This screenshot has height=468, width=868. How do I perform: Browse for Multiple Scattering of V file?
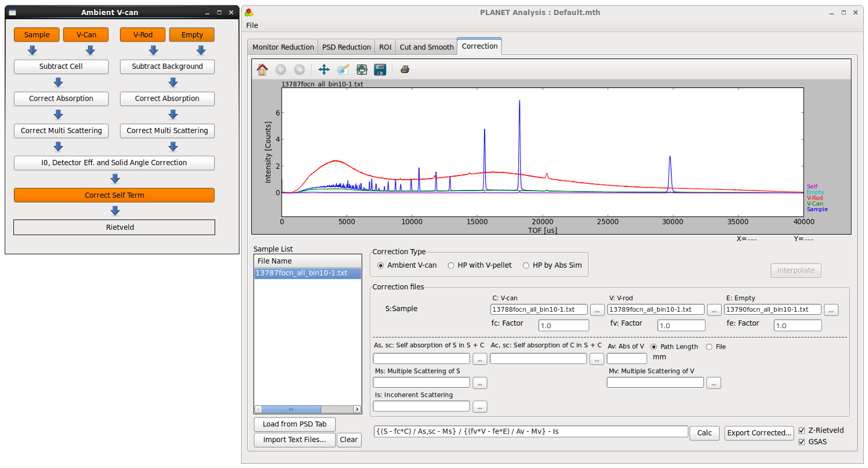tap(714, 382)
